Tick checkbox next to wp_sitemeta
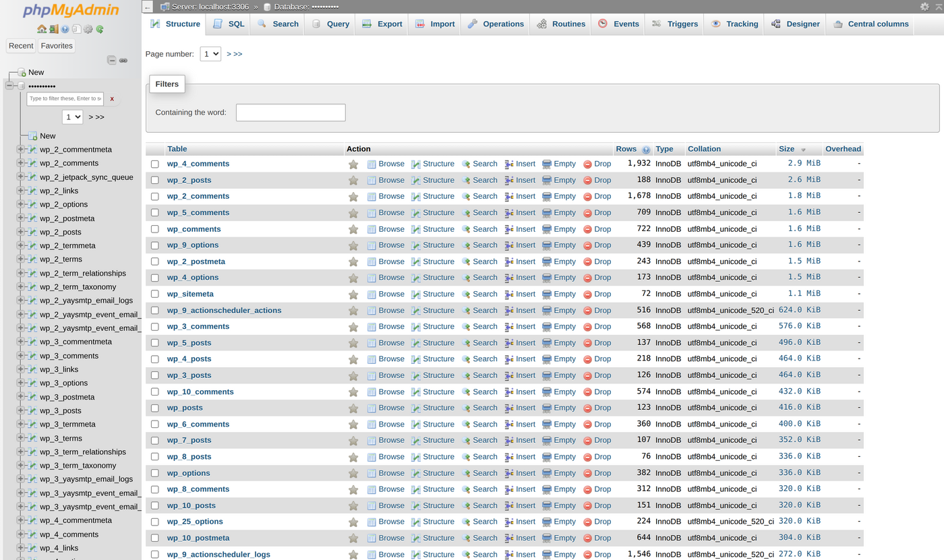 (155, 294)
